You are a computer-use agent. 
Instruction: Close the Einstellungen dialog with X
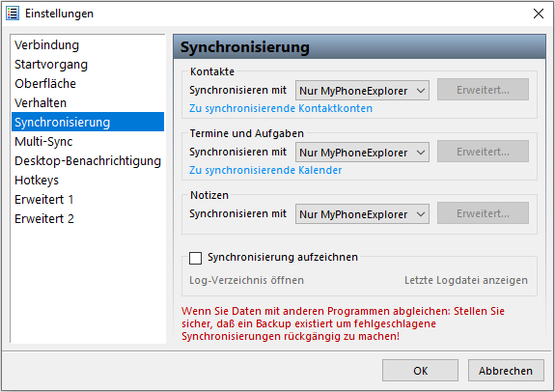(x=539, y=14)
